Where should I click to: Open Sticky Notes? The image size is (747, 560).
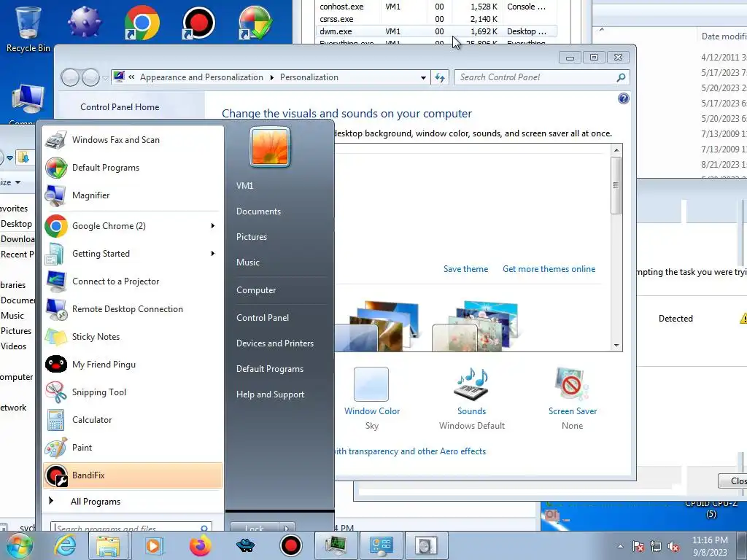(133, 337)
